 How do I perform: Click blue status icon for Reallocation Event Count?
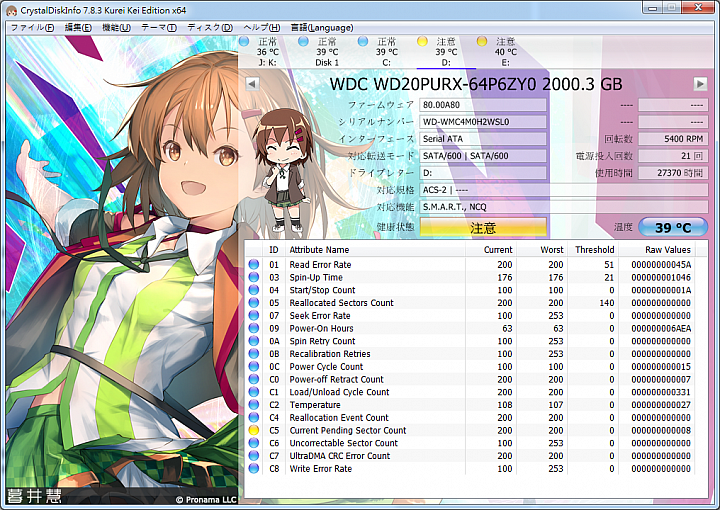pos(253,418)
